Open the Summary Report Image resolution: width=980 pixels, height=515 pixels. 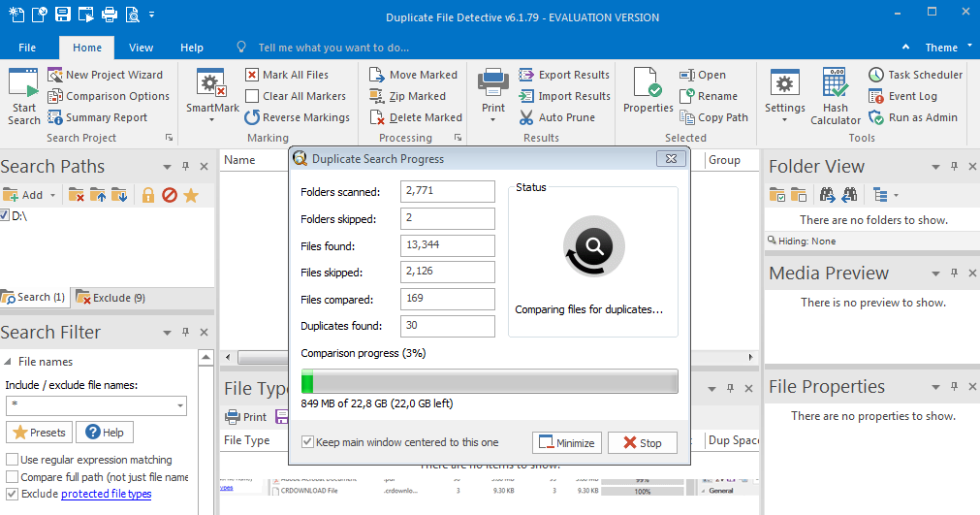(x=98, y=117)
